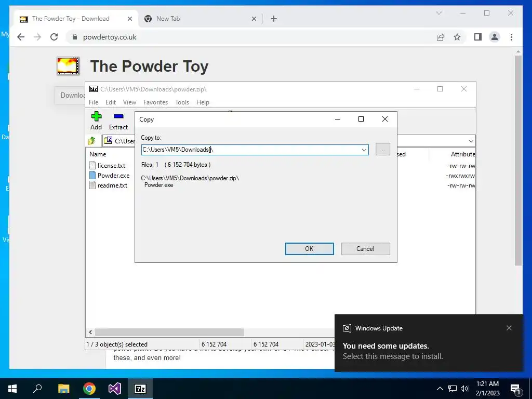Toggle Chrome side panel
The image size is (532, 399).
coord(478,37)
